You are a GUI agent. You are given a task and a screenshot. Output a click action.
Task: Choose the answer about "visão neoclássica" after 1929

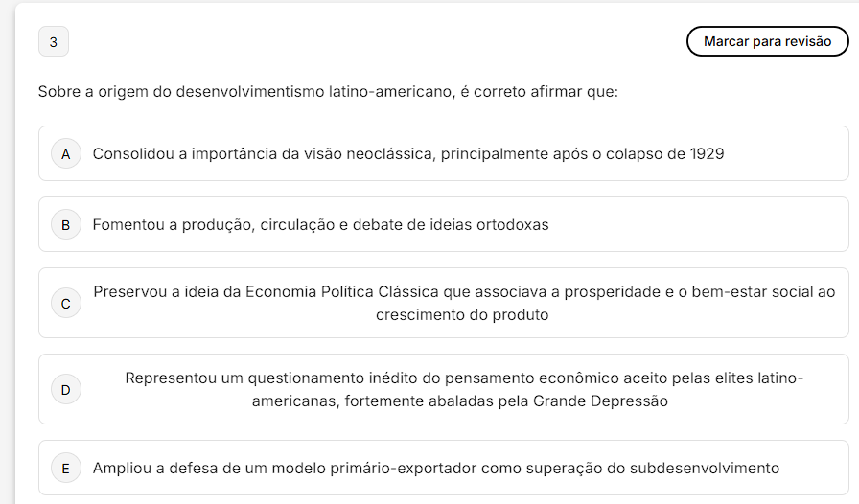coord(407,154)
